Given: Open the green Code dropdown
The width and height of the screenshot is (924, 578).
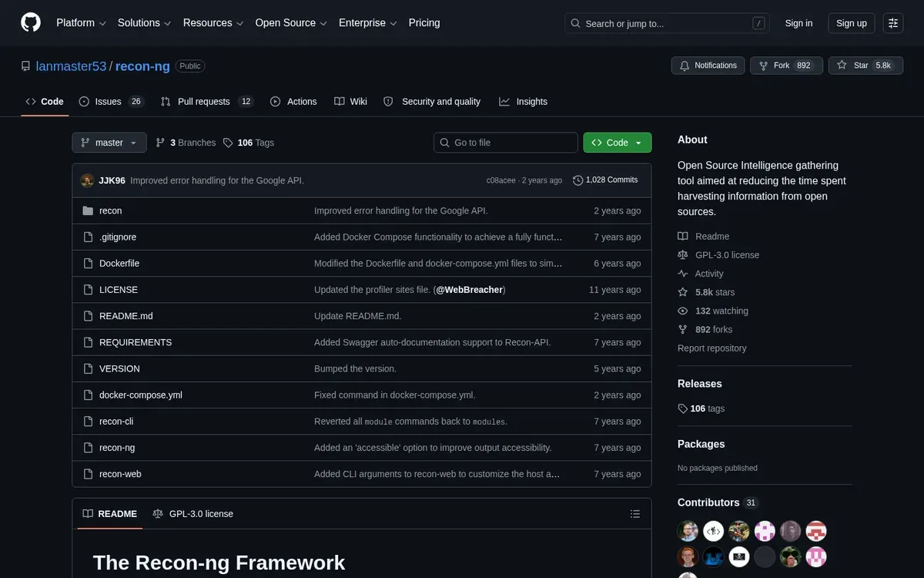Looking at the screenshot, I should [x=618, y=143].
